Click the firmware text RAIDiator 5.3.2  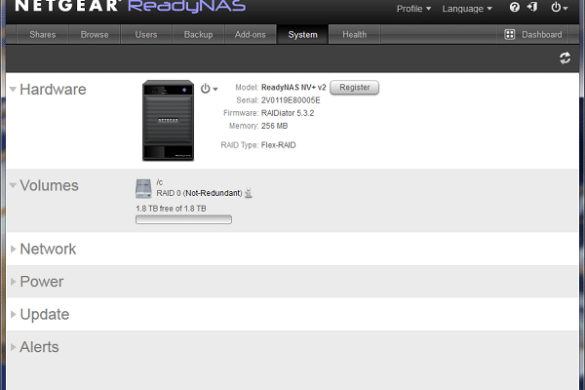click(287, 113)
